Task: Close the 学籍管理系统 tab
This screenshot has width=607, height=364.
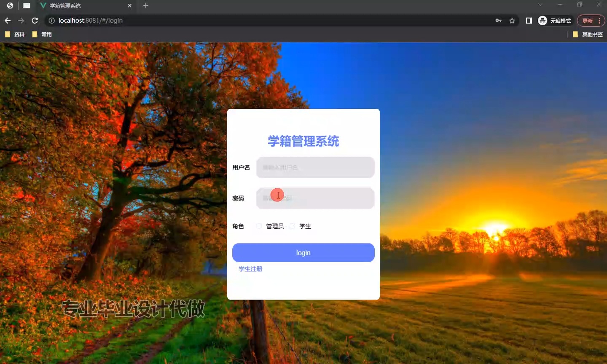Action: click(x=130, y=6)
